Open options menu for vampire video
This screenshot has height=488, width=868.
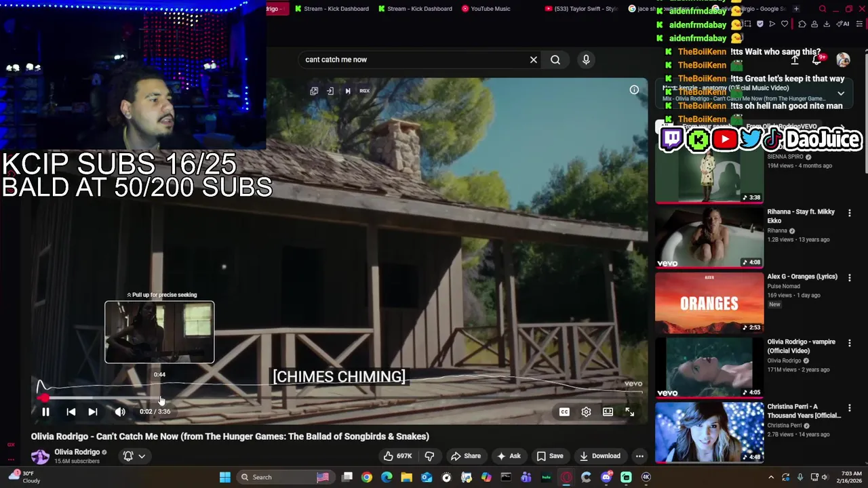[x=849, y=343]
